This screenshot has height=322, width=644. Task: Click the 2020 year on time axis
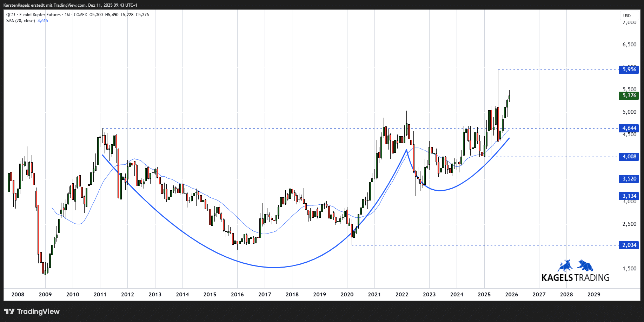pyautogui.click(x=347, y=295)
